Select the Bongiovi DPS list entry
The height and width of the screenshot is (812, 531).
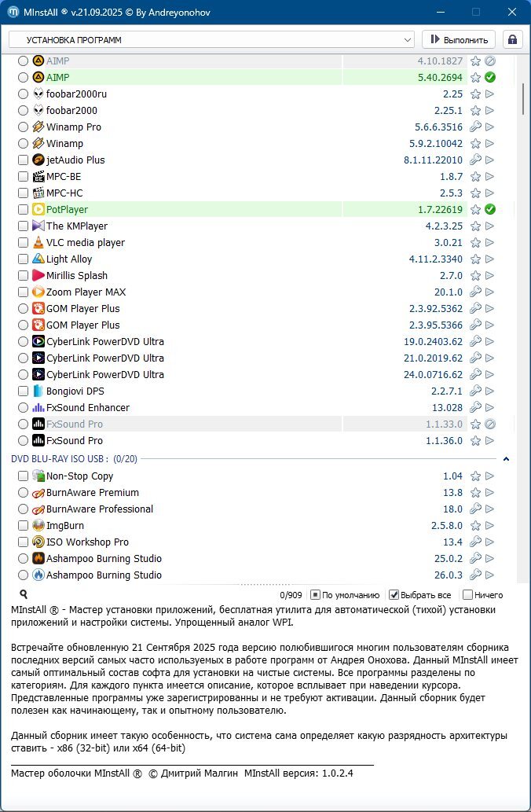(75, 391)
